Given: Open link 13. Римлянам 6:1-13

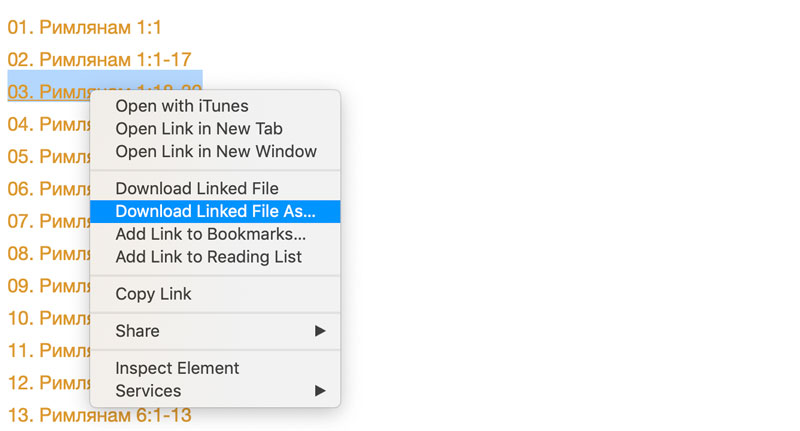Looking at the screenshot, I should tap(99, 415).
